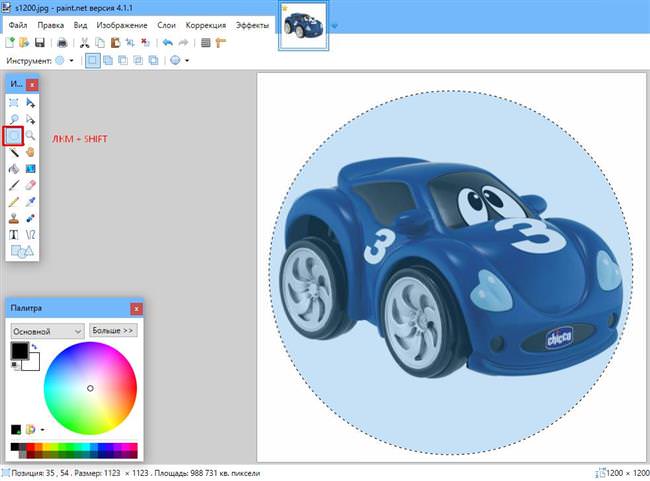Viewport: 650px width, 481px height.
Task: Select the Gradient tool
Action: pos(30,169)
